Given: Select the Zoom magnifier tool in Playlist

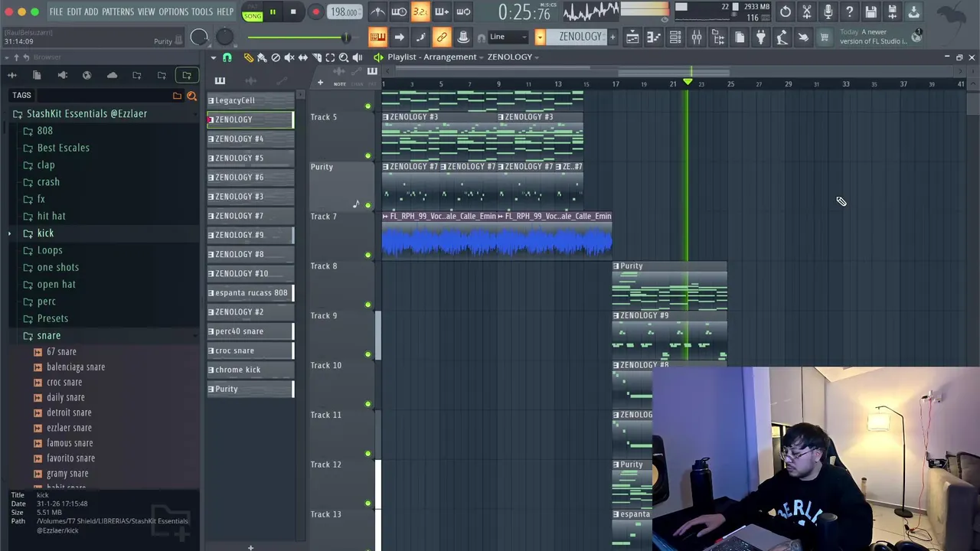Looking at the screenshot, I should [344, 57].
